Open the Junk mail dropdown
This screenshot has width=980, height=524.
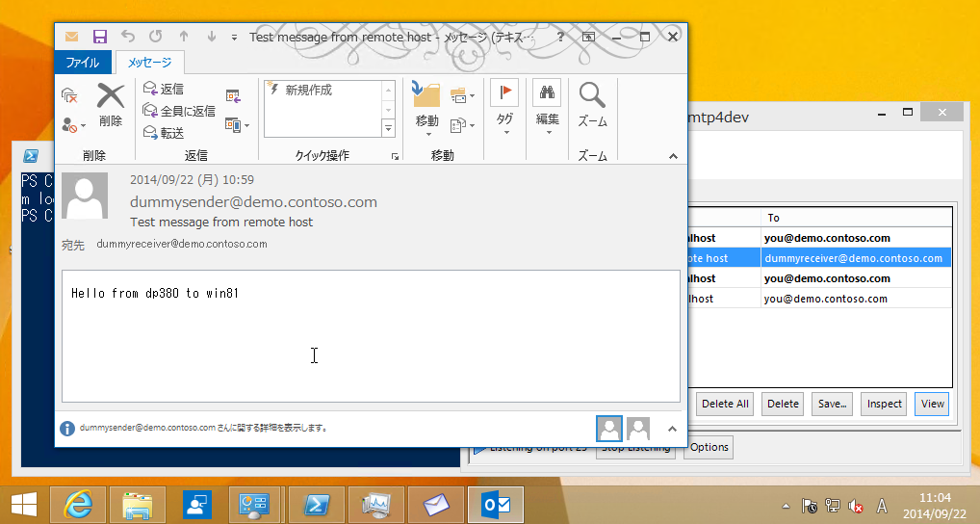74,125
